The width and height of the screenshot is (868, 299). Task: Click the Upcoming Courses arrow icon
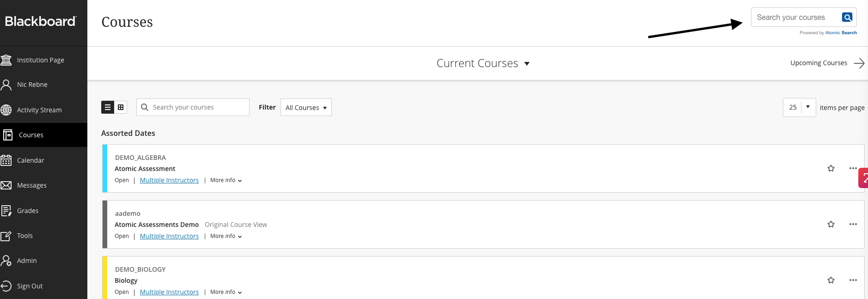tap(859, 63)
